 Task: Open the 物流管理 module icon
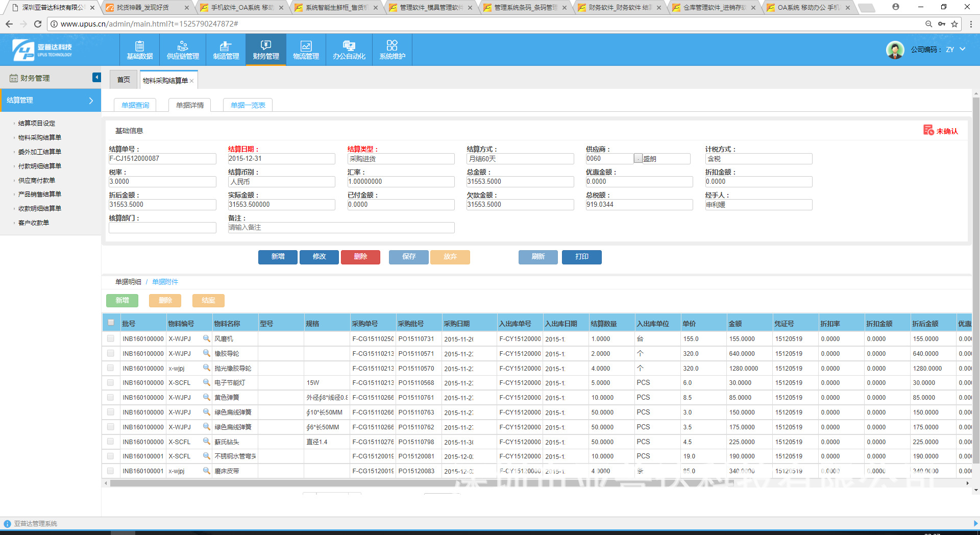(306, 50)
